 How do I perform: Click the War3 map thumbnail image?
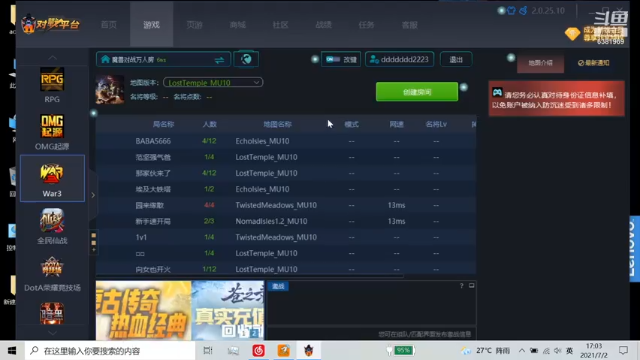[110, 89]
